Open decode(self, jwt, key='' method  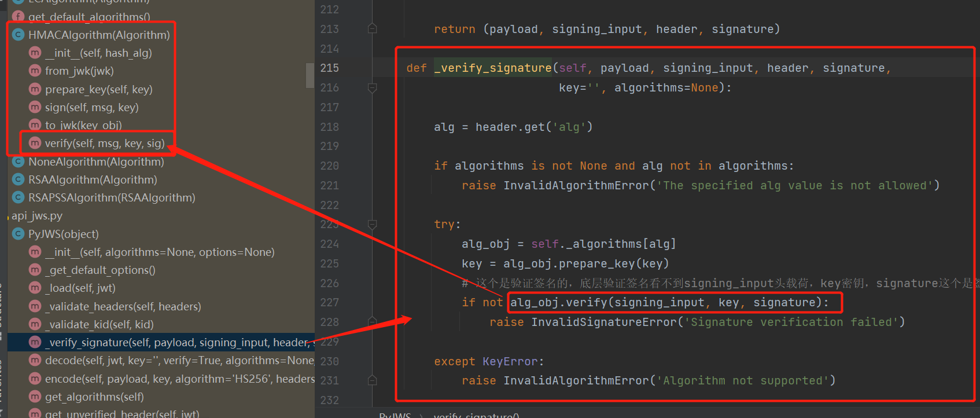(x=180, y=360)
